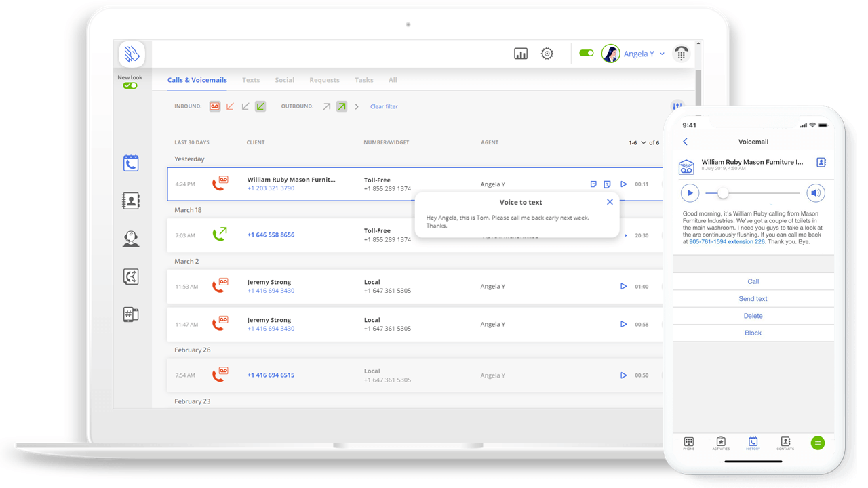868x488 pixels.
Task: Toggle speaker button on phone voicemail
Action: click(x=816, y=193)
